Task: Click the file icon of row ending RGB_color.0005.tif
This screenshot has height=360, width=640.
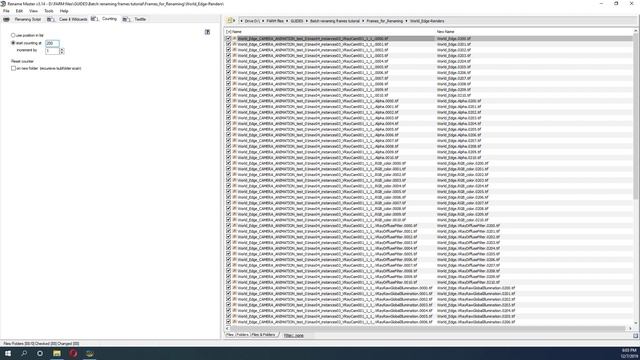Action: click(235, 191)
